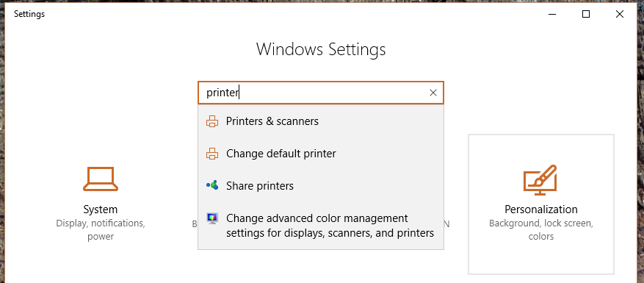The image size is (644, 283).
Task: Click the Display, notifications, power description
Action: pyautogui.click(x=101, y=230)
